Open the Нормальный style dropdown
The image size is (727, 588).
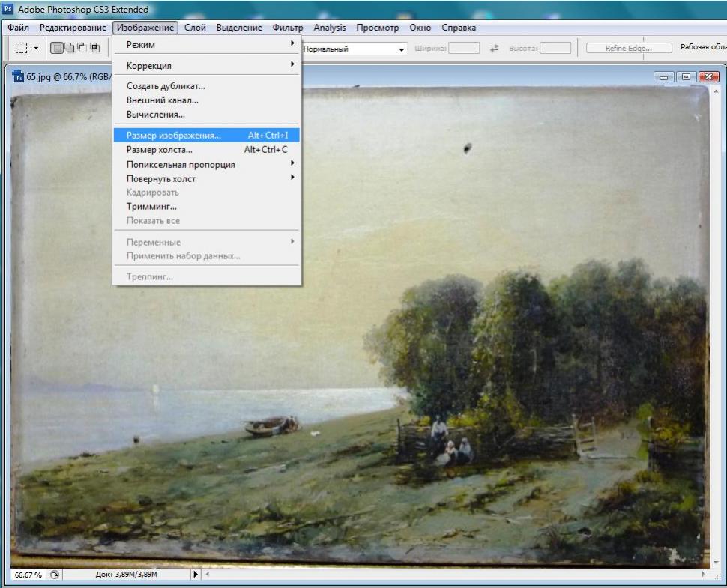pos(355,49)
